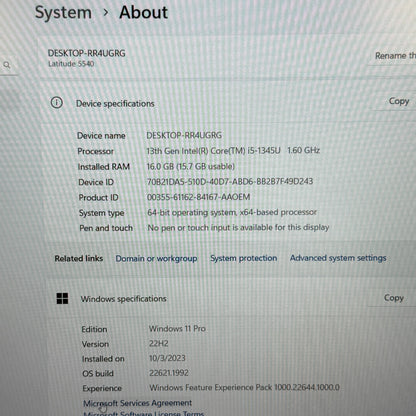Select the Version value 22H2
The image size is (416, 416).
[159, 343]
